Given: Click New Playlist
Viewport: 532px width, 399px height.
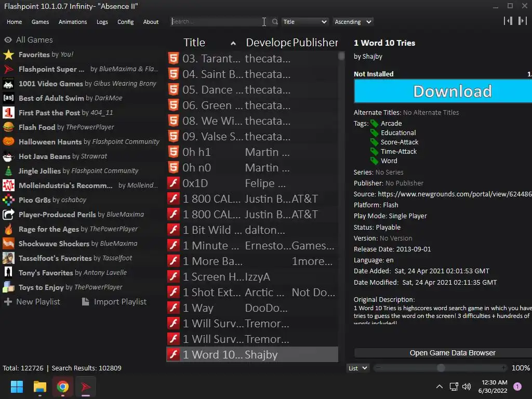Looking at the screenshot, I should pyautogui.click(x=32, y=302).
